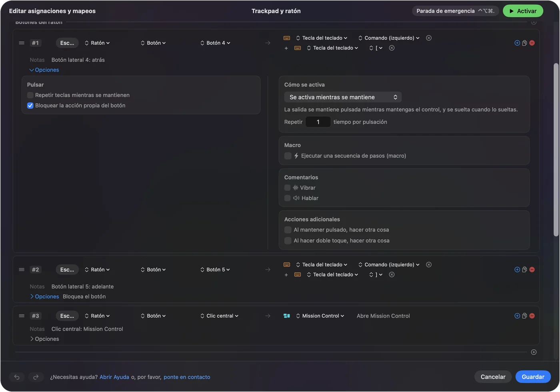Enable Ejecutar una secuencia de pasos (macro)
Viewport: 560px width, 392px height.
(288, 156)
